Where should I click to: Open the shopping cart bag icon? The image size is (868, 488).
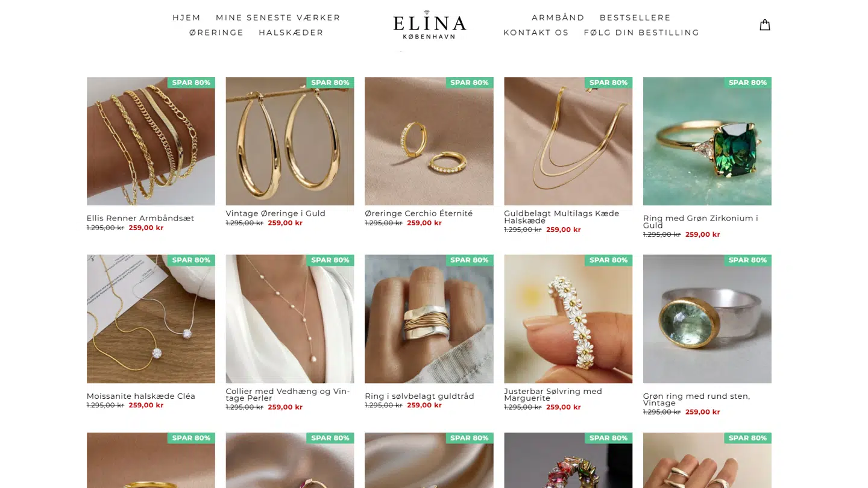pyautogui.click(x=764, y=25)
